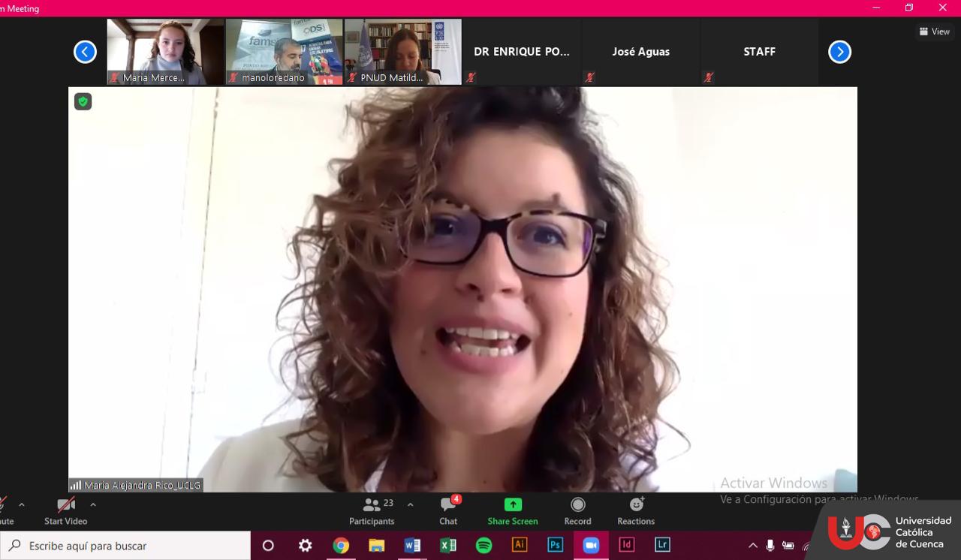Select PNUD Matild... video thumbnail
The height and width of the screenshot is (560, 961).
click(x=402, y=52)
